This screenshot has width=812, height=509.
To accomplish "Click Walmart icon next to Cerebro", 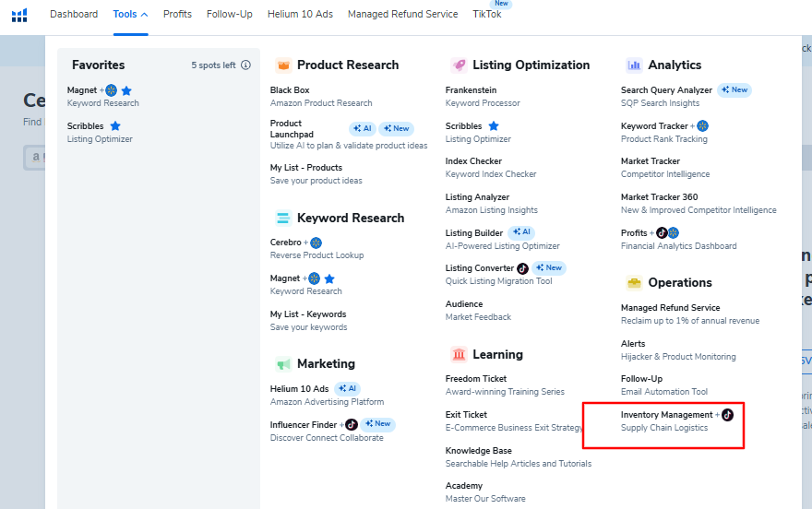I will pyautogui.click(x=316, y=243).
